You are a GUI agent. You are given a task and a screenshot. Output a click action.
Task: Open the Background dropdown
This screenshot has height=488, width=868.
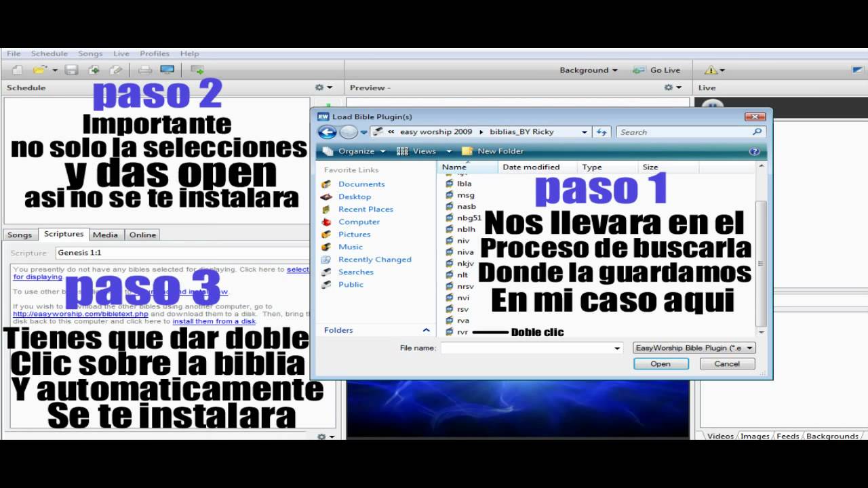(x=588, y=70)
